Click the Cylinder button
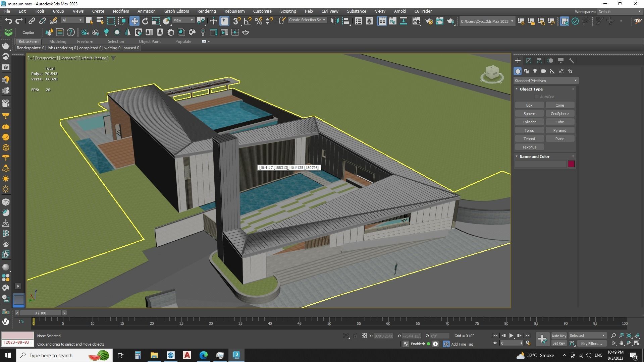This screenshot has height=362, width=644. 529,122
